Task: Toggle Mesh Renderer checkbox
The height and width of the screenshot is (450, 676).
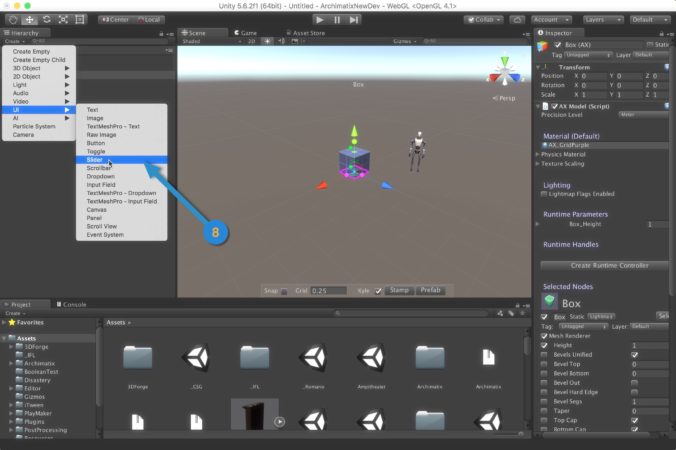Action: [544, 336]
